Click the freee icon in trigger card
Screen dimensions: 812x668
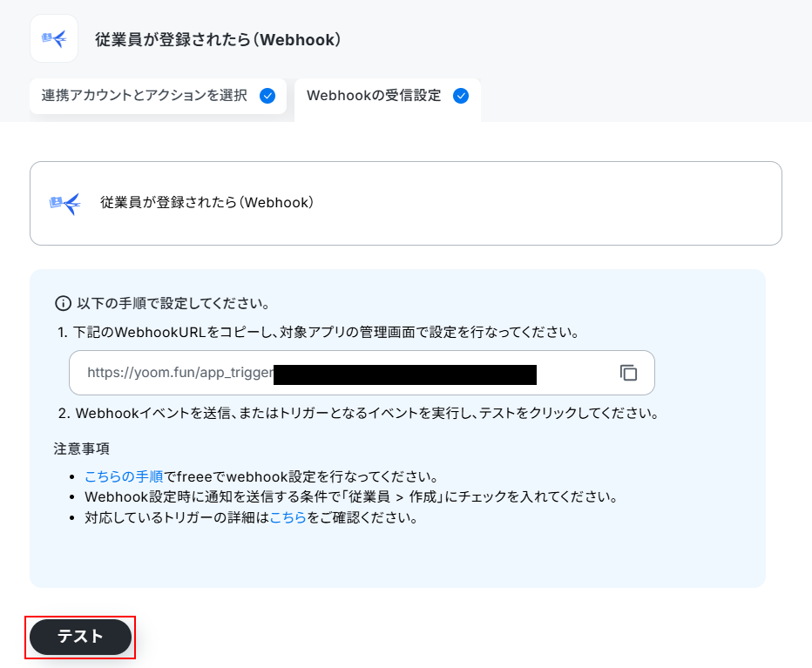pos(64,204)
